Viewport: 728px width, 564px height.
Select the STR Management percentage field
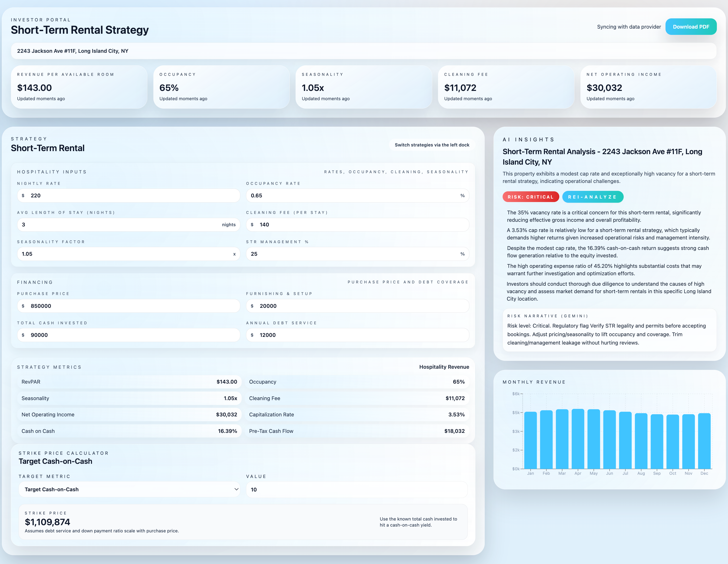click(x=357, y=253)
